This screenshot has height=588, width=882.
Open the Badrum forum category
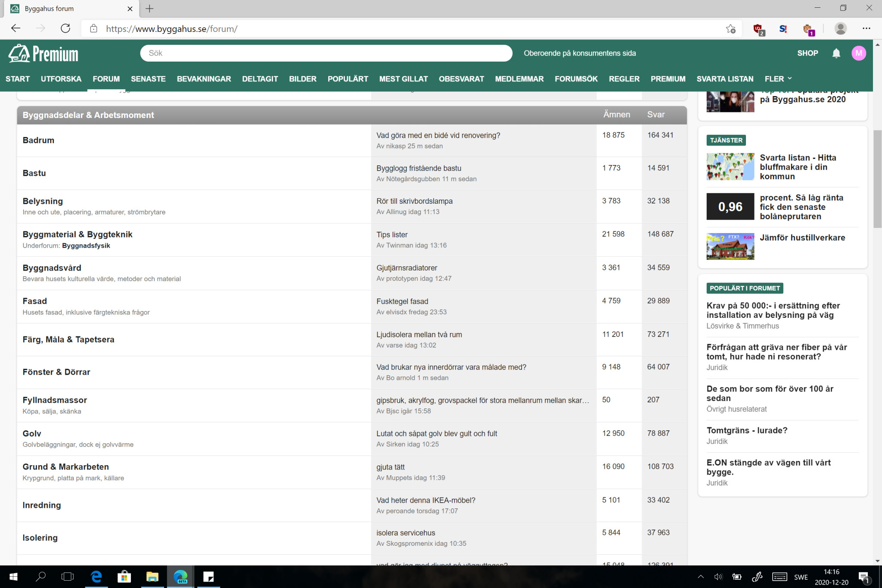(38, 140)
